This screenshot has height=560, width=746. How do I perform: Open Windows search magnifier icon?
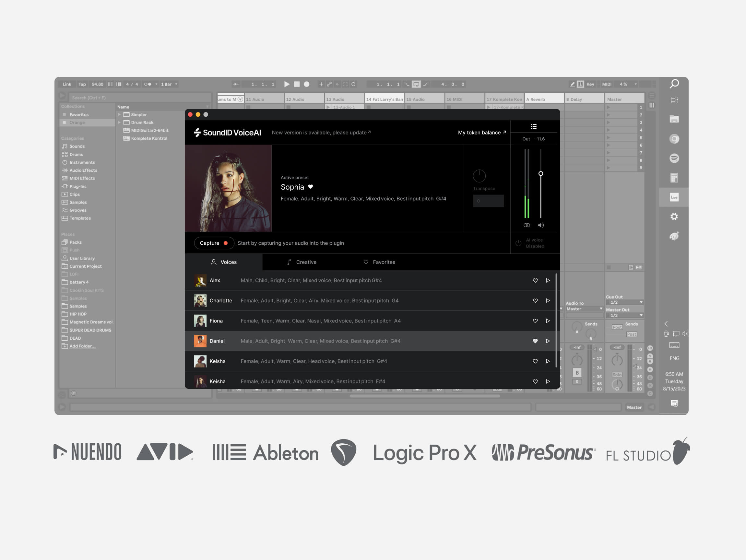tap(674, 84)
